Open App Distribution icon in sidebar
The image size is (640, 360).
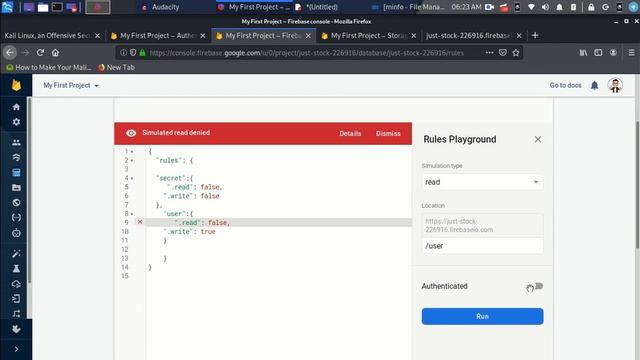point(16,284)
